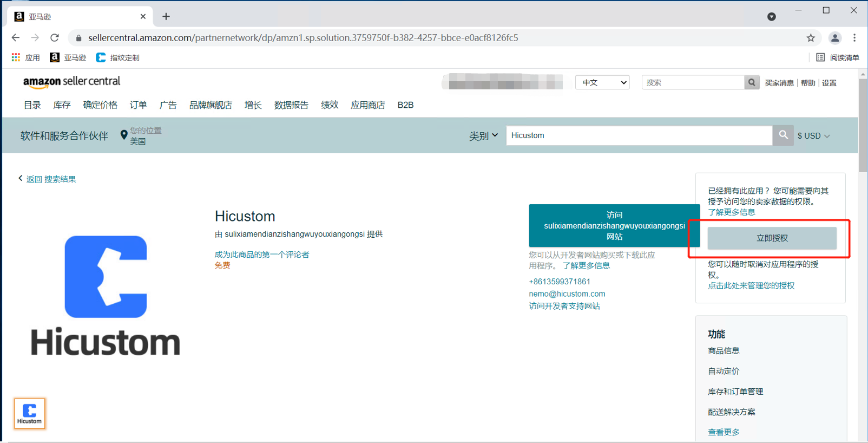Open the 绩效 menu
The height and width of the screenshot is (443, 868).
coord(330,105)
